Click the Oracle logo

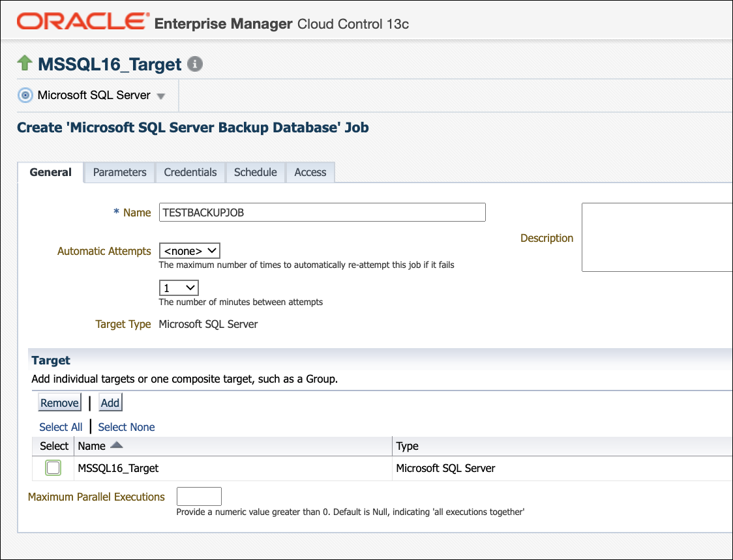(x=83, y=22)
